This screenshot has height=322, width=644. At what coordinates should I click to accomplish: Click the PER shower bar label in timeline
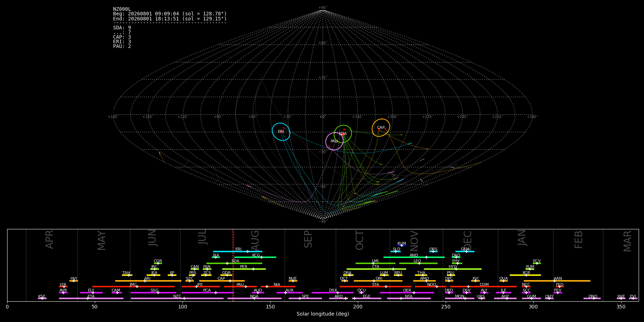point(244,267)
